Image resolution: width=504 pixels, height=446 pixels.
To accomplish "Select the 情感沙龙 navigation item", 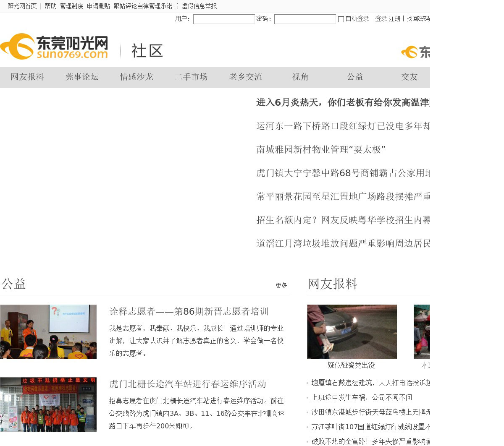I will (136, 77).
